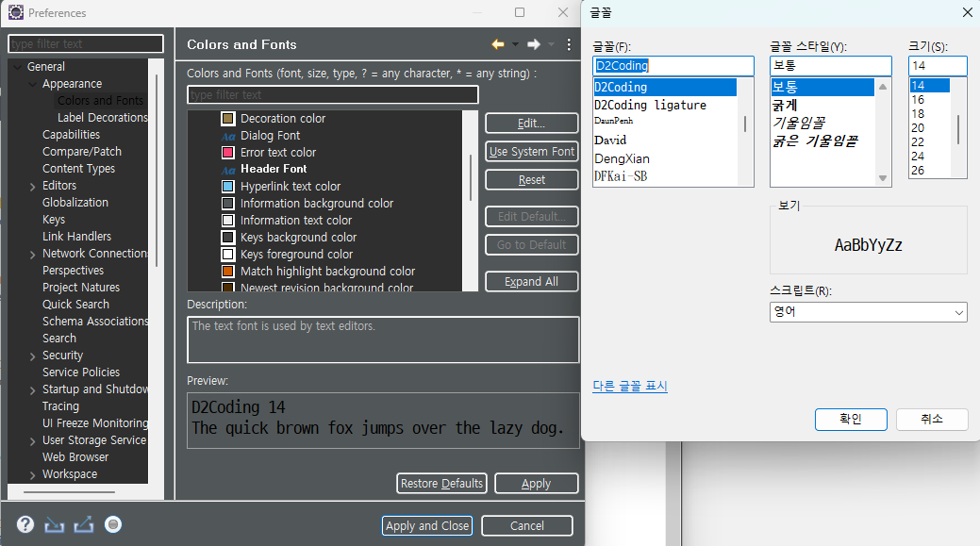Click the Edit... button
The width and height of the screenshot is (980, 546).
[532, 124]
